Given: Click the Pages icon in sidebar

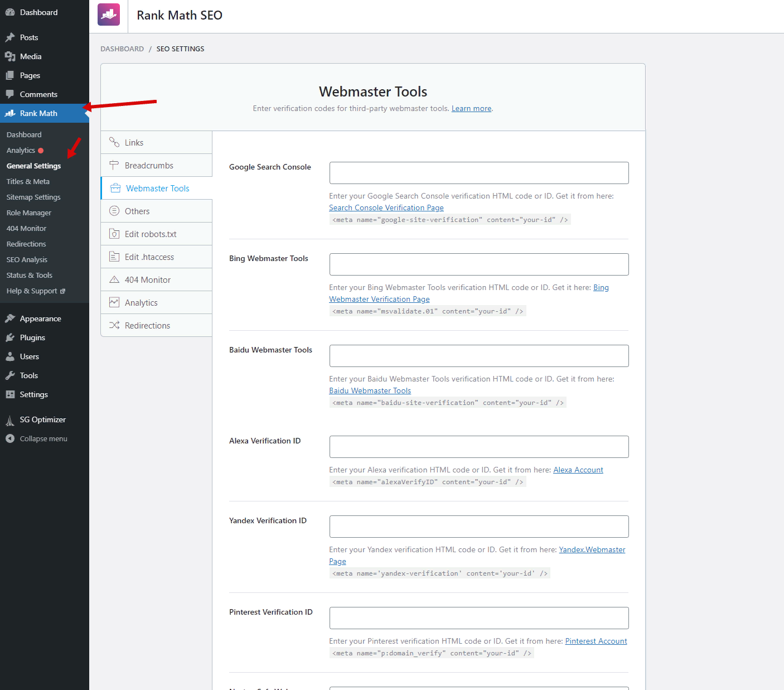Looking at the screenshot, I should click(10, 75).
